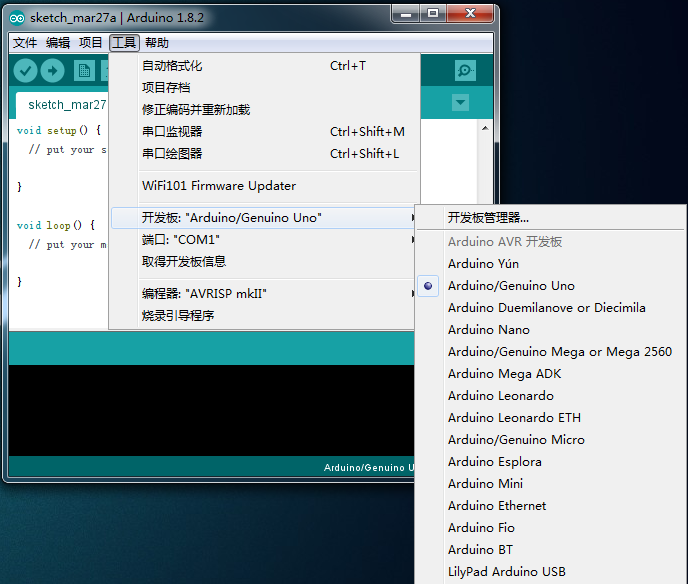This screenshot has width=688, height=584.
Task: Choose 自动格式化 from the tools menu
Action: click(263, 66)
